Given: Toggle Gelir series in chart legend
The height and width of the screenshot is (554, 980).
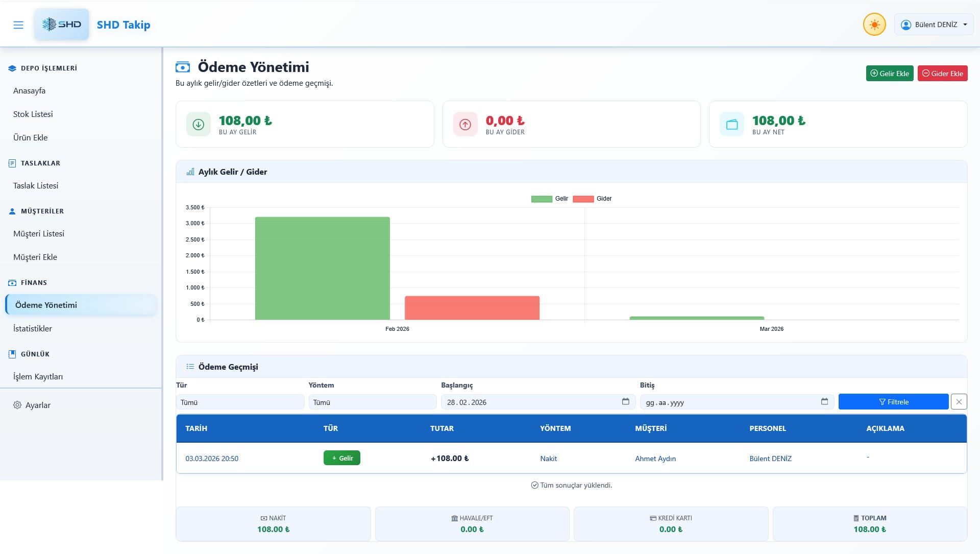Looking at the screenshot, I should 550,199.
